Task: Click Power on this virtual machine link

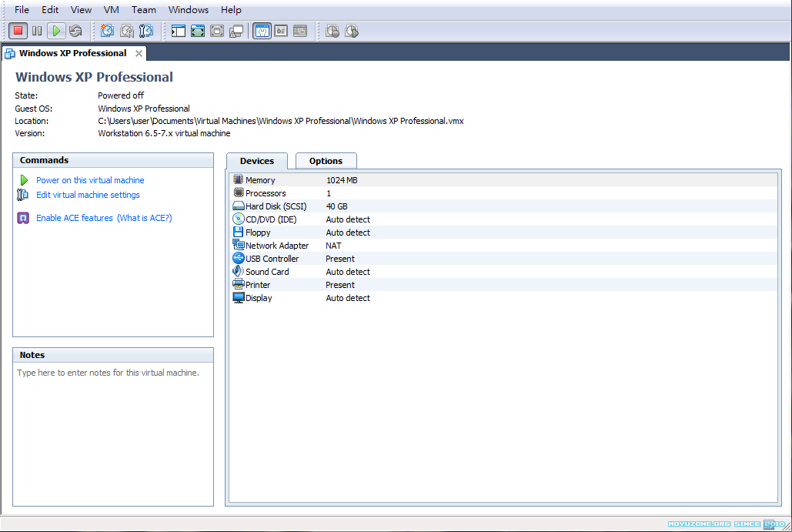Action: [x=90, y=180]
